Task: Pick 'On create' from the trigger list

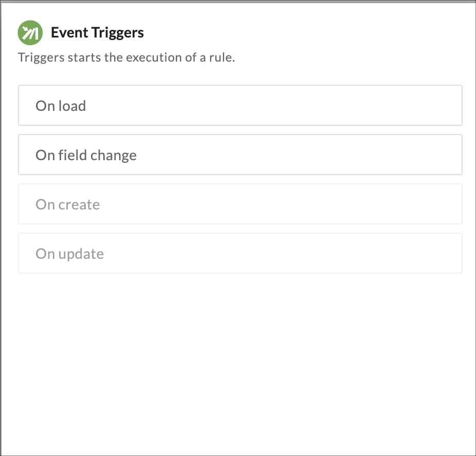Action: pos(240,204)
